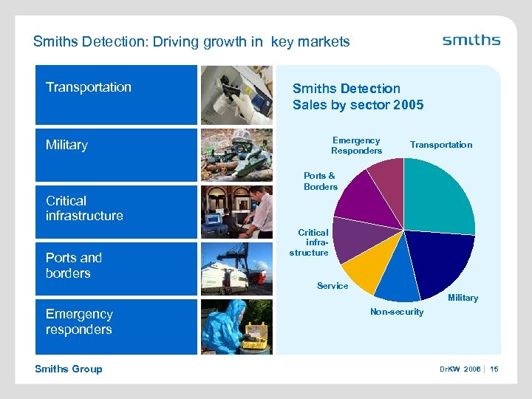Click the 'Non-security' chart label
This screenshot has height=399, width=532.
tap(397, 312)
